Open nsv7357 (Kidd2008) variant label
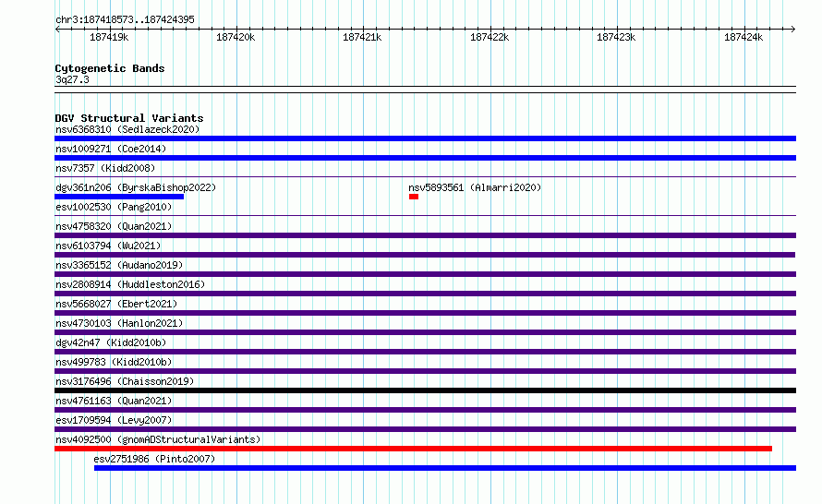Image resolution: width=822 pixels, height=504 pixels. [105, 168]
